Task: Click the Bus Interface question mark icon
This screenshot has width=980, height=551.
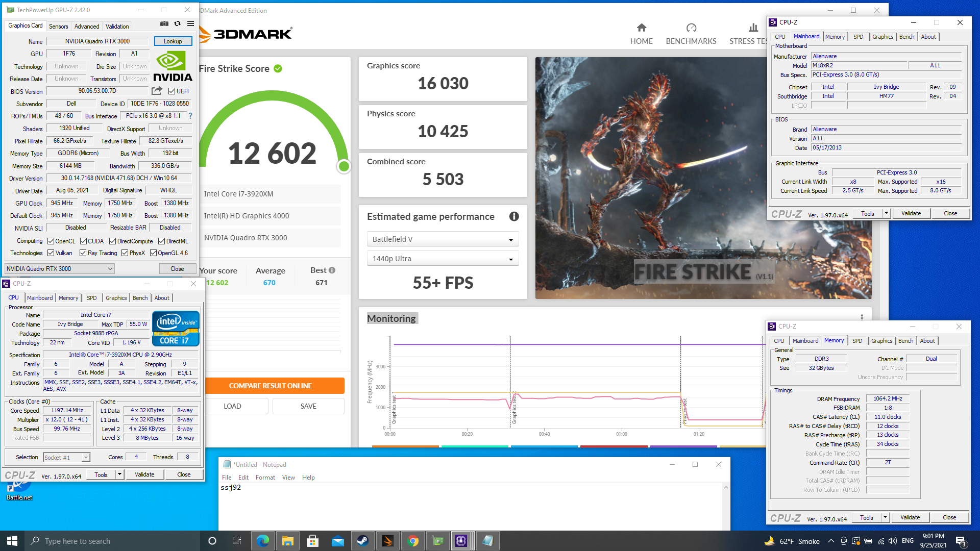Action: click(190, 116)
